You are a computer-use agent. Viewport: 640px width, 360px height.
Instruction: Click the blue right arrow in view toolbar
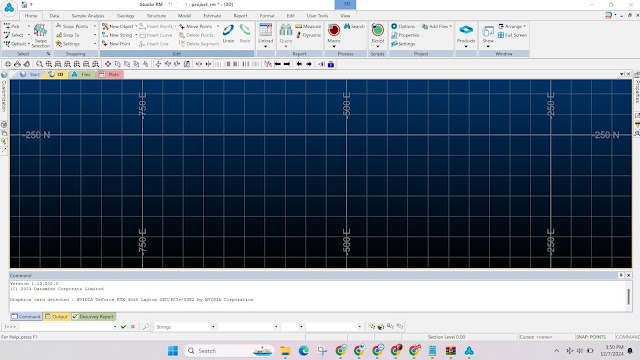[309, 64]
